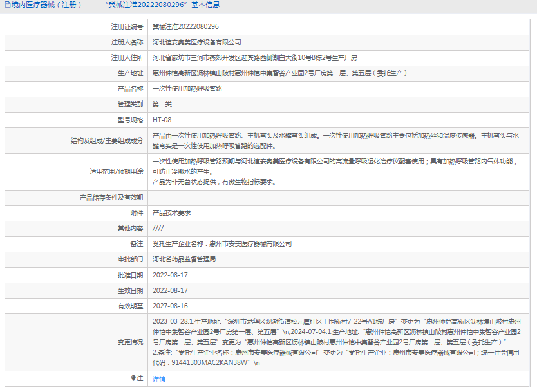Select the 管理类别 row label
Image resolution: width=537 pixels, height=392 pixels.
[x=131, y=104]
